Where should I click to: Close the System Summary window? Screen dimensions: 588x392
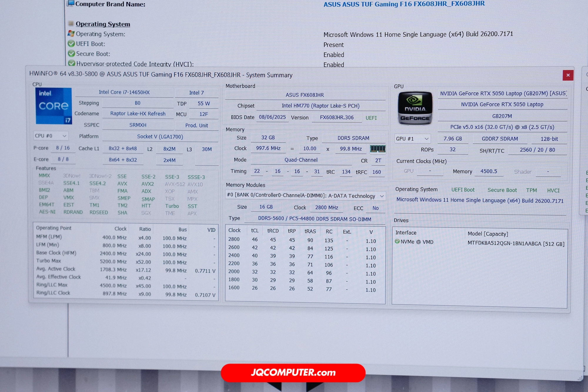click(568, 75)
